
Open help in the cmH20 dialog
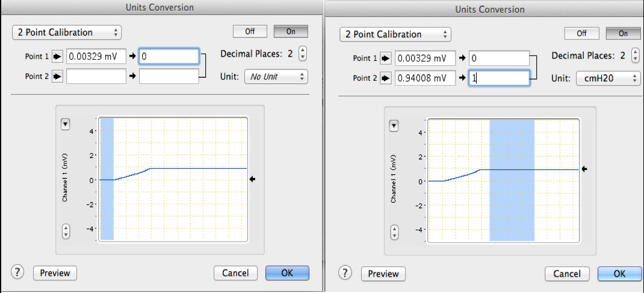[345, 274]
